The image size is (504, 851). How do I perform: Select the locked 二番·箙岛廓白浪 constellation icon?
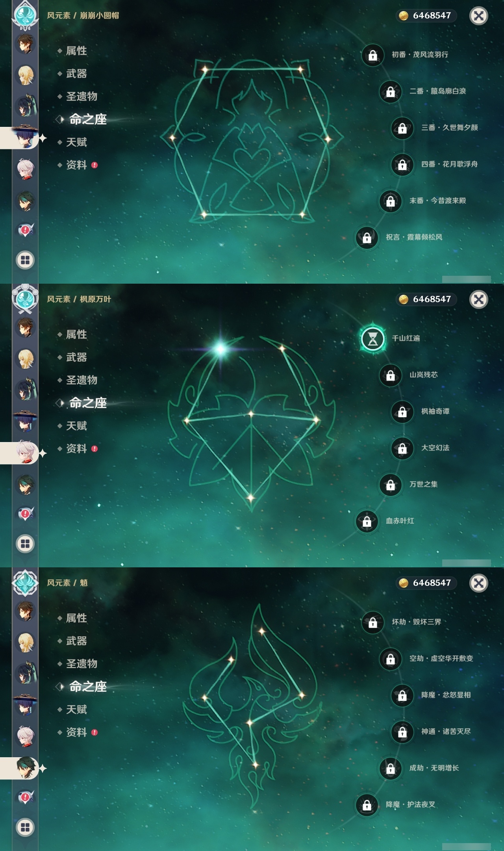pyautogui.click(x=390, y=91)
